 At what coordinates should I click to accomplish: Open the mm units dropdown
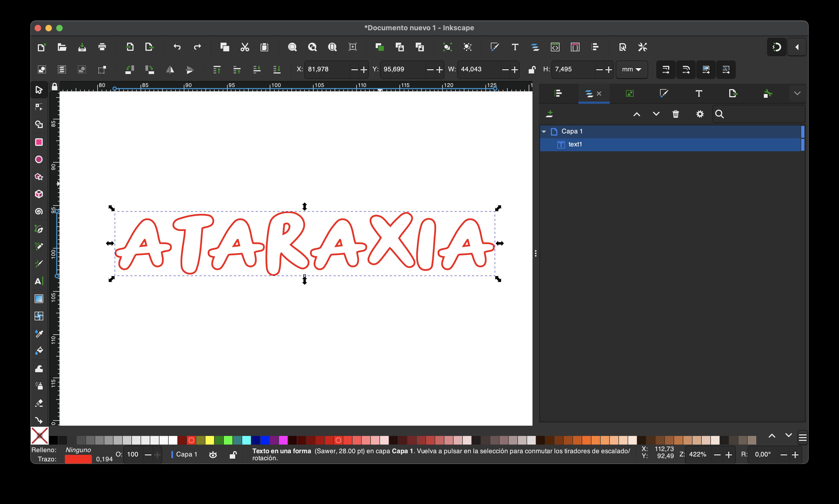631,69
